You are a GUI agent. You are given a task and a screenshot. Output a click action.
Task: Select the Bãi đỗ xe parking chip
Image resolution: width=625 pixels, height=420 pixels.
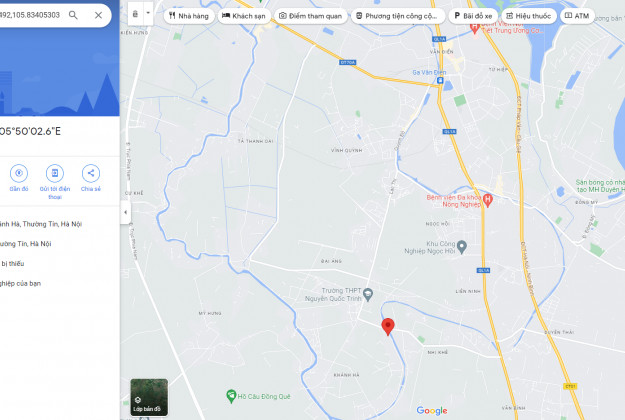click(473, 16)
